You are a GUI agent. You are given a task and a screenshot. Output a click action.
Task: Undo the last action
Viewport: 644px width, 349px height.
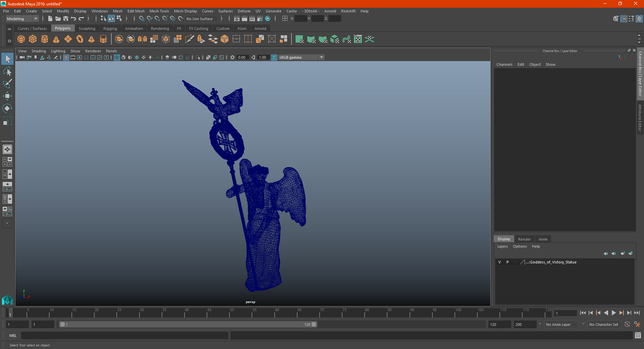click(73, 19)
